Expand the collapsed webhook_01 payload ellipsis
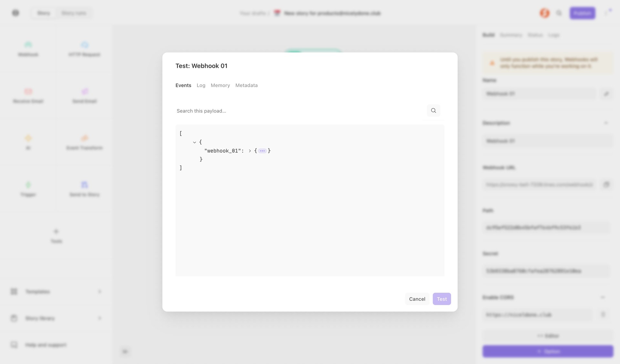The width and height of the screenshot is (620, 364). 262,150
